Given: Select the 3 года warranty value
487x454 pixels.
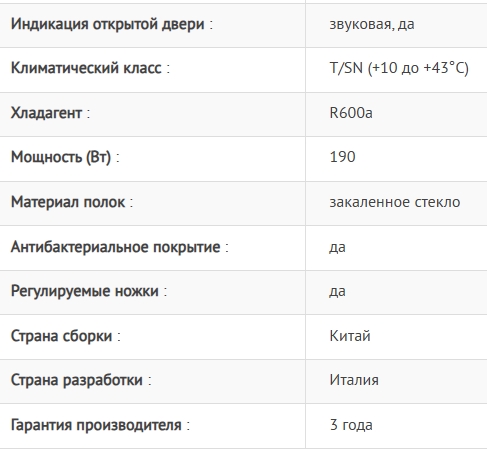Looking at the screenshot, I should [x=351, y=425].
